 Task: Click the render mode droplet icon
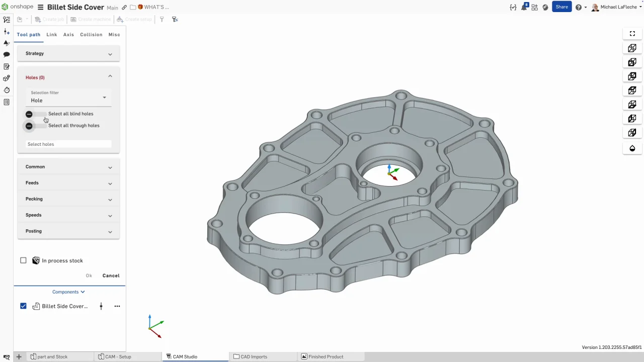click(x=632, y=148)
